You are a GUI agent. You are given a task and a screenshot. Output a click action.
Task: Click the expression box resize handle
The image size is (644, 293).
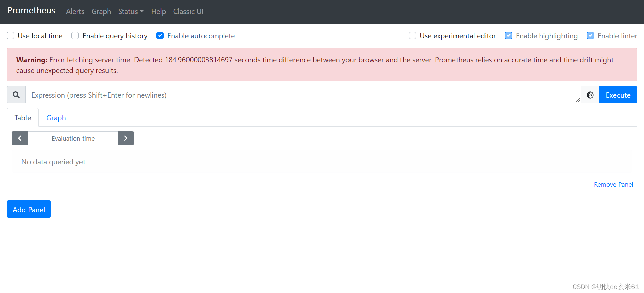coord(578,100)
